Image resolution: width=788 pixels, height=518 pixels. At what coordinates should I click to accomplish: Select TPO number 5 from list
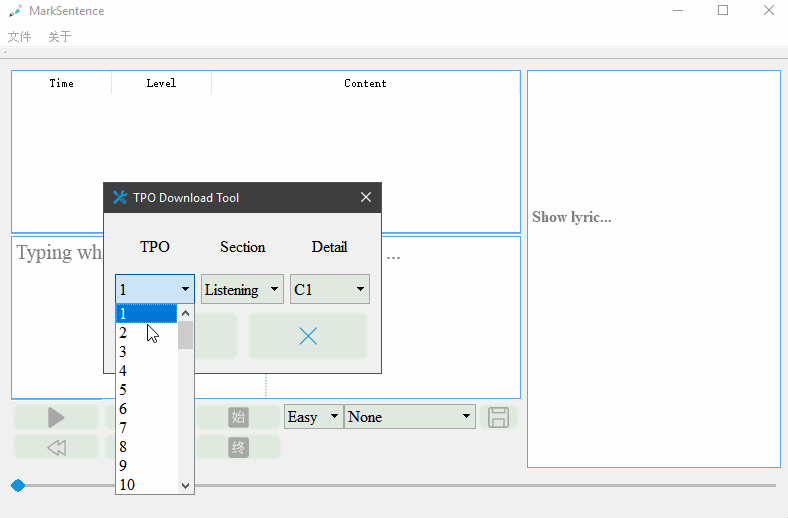tap(147, 390)
